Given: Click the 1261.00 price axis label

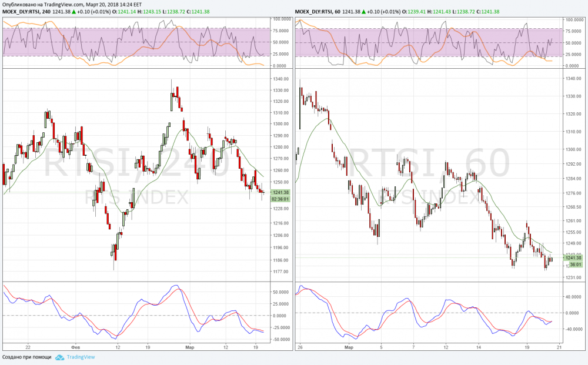Looking at the screenshot, I should (x=574, y=221).
